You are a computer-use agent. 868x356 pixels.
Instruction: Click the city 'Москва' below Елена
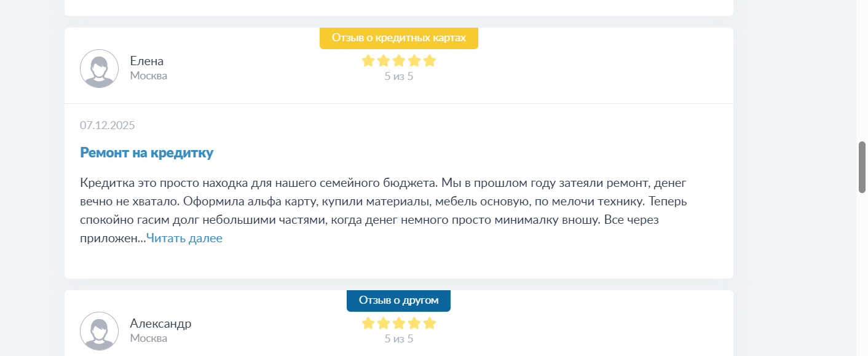point(149,76)
